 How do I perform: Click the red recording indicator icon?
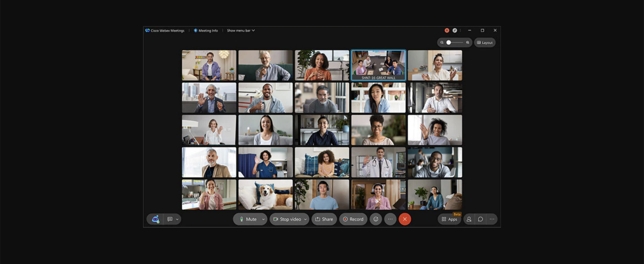tap(447, 31)
